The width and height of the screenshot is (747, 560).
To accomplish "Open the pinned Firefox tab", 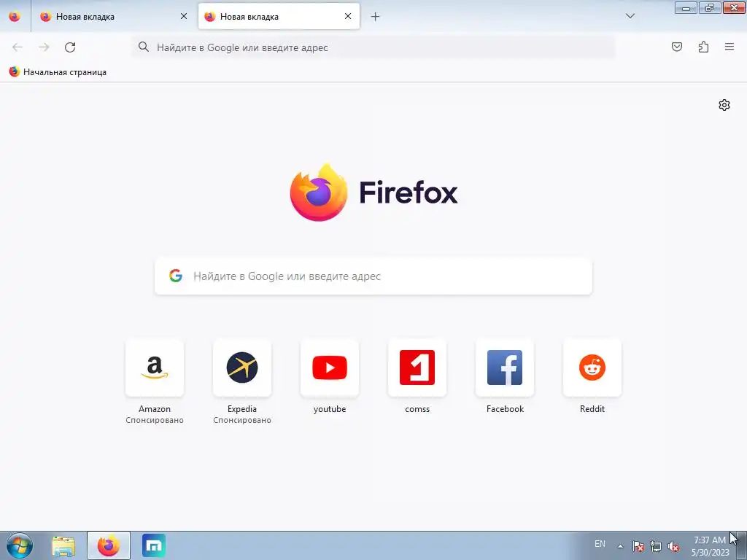I will (x=15, y=16).
